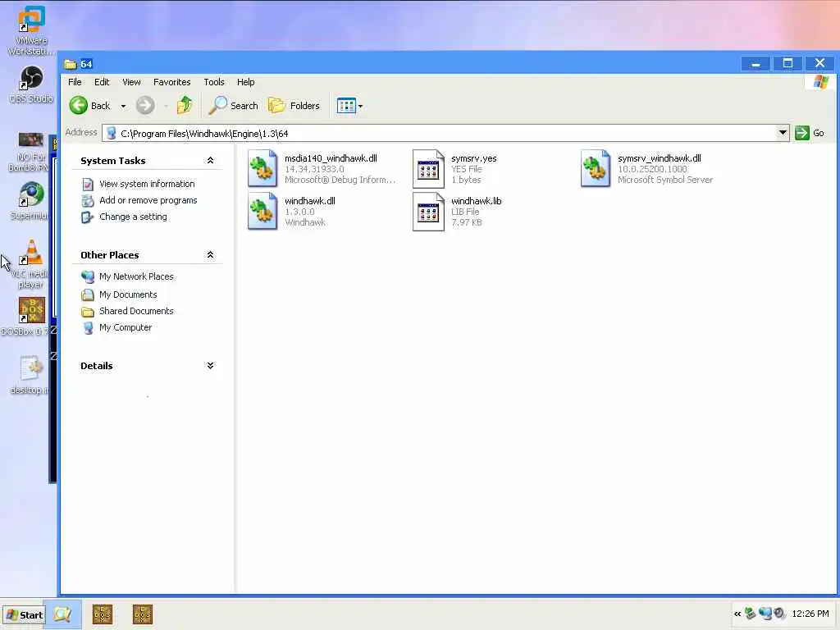Collapse the Other Places section
The image size is (840, 630).
210,254
